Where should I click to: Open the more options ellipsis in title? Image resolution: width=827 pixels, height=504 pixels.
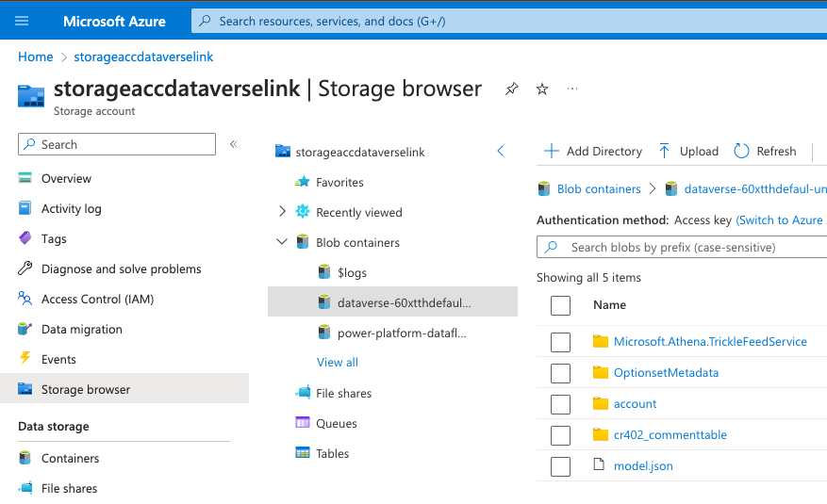(572, 89)
